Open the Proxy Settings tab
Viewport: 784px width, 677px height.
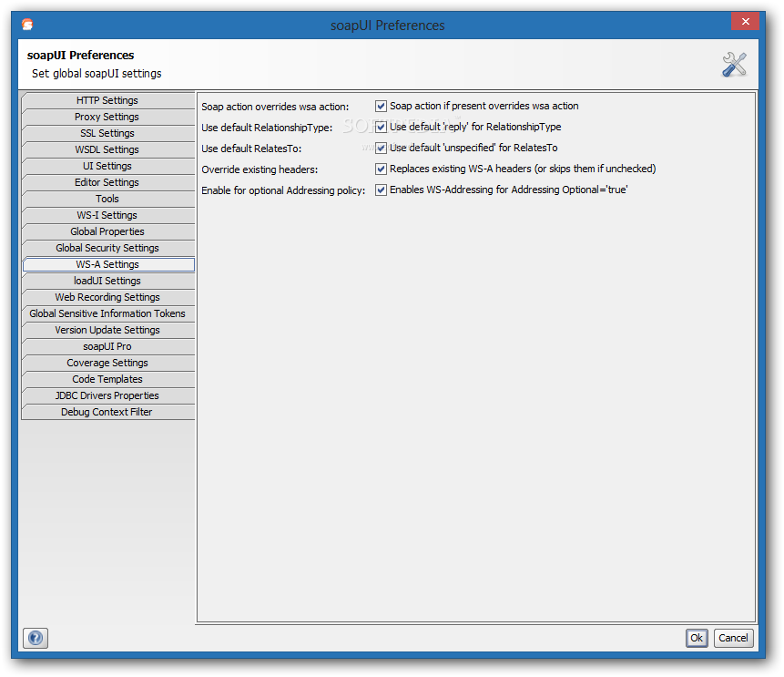[108, 118]
